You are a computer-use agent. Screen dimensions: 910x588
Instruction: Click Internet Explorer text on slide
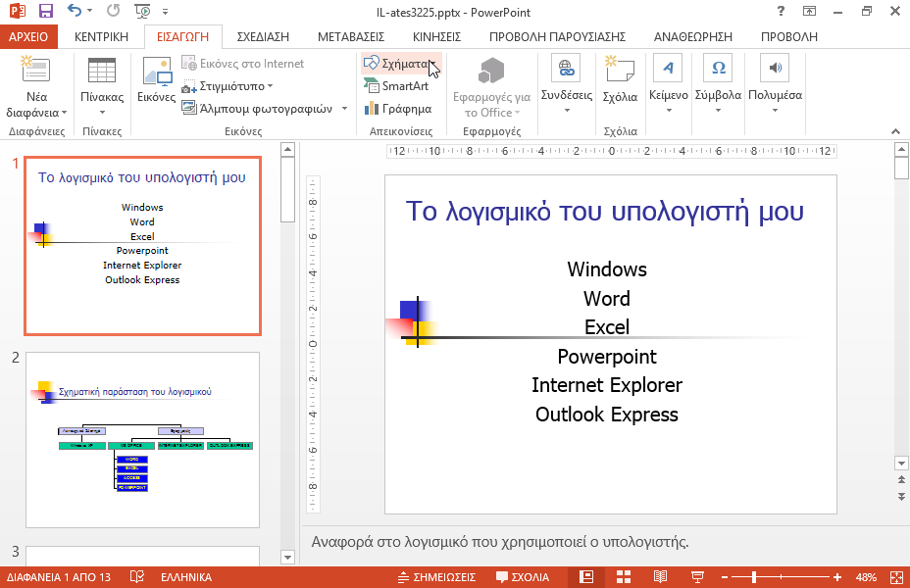click(607, 385)
